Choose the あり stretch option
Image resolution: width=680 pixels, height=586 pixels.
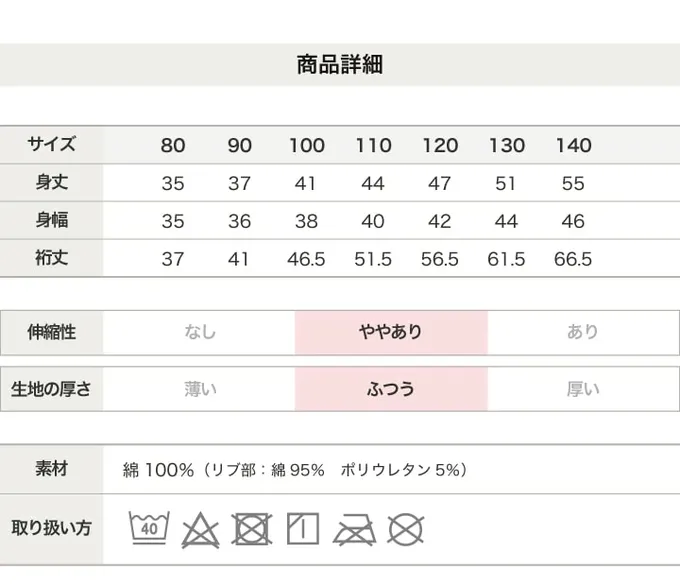point(583,333)
